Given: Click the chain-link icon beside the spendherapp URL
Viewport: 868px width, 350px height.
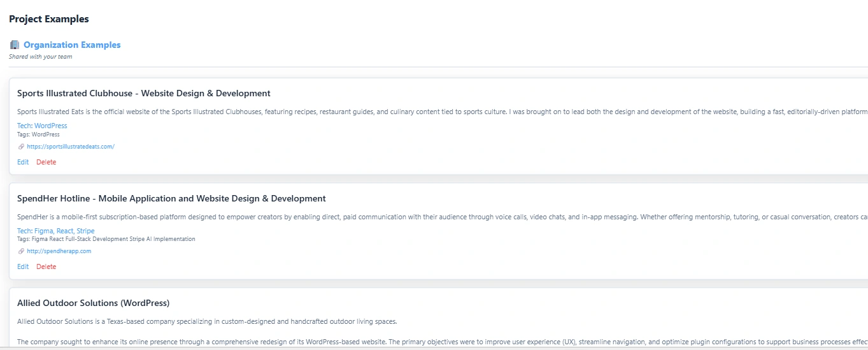Looking at the screenshot, I should pos(21,251).
